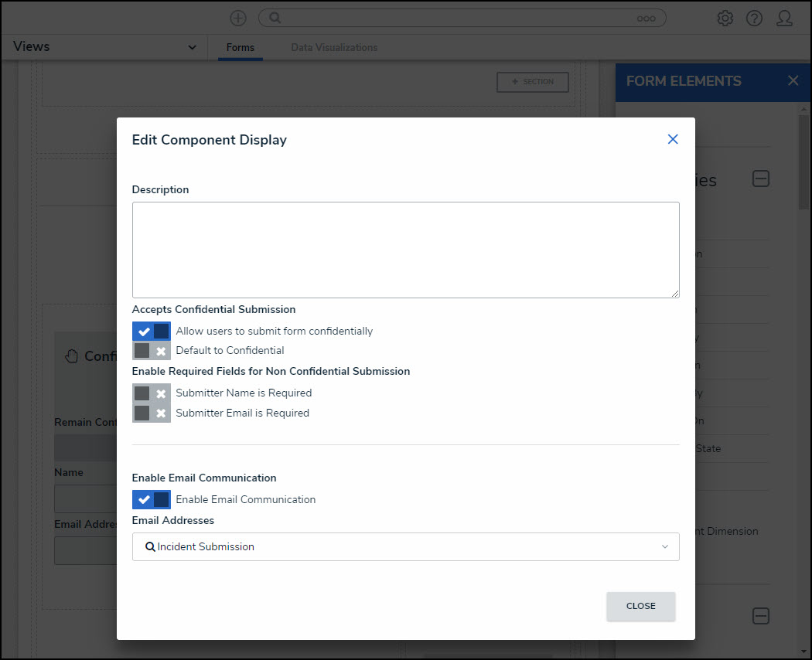The height and width of the screenshot is (660, 812).
Task: Collapse the first Form Elements section
Action: [x=761, y=179]
